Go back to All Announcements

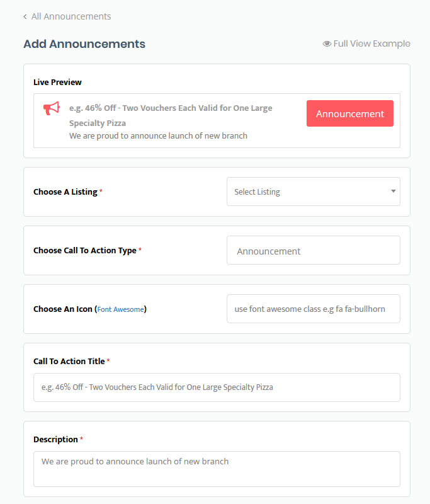[71, 16]
